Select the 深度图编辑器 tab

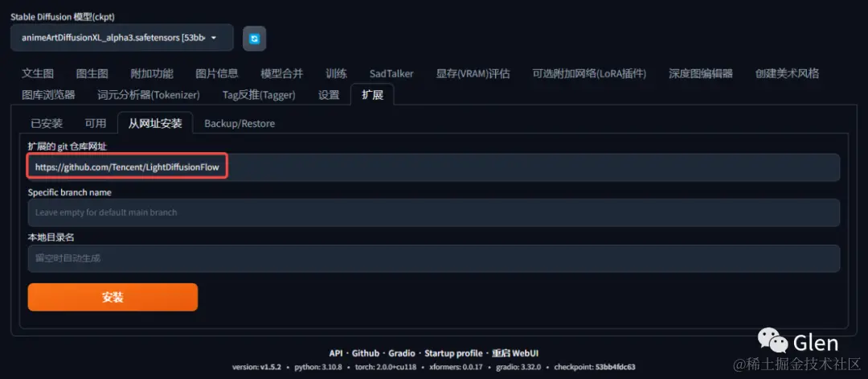click(700, 74)
